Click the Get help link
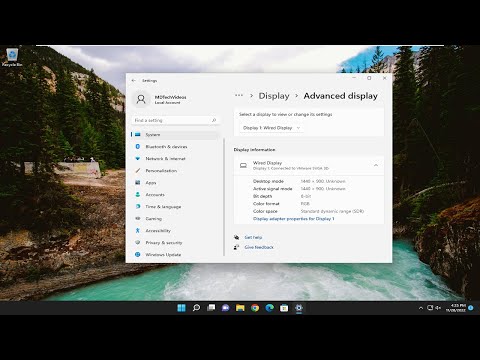Screen dimensions: 480x360 pyautogui.click(x=253, y=237)
